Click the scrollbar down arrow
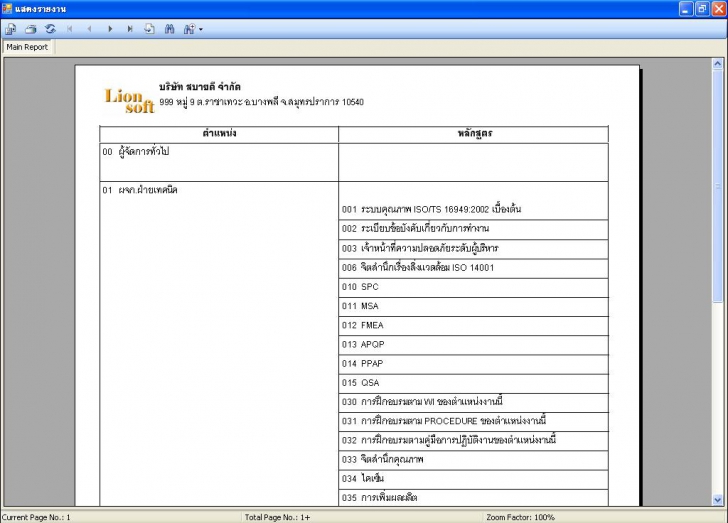This screenshot has height=523, width=728. (718, 500)
